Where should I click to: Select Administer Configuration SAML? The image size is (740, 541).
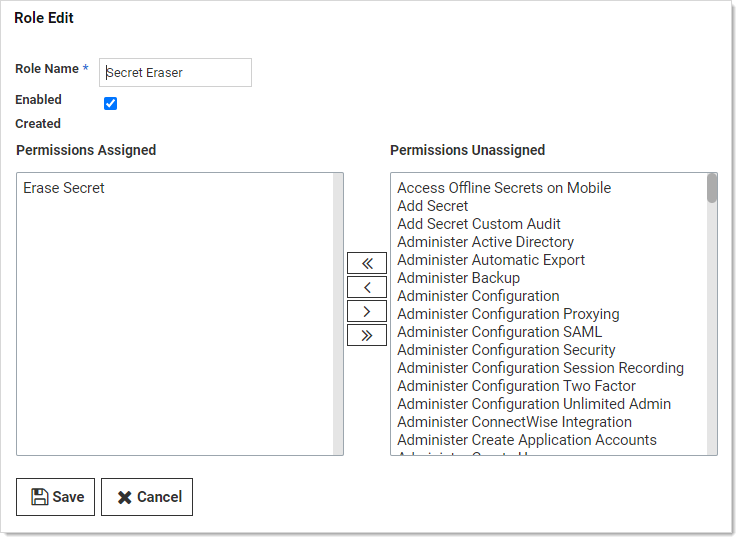click(x=499, y=332)
